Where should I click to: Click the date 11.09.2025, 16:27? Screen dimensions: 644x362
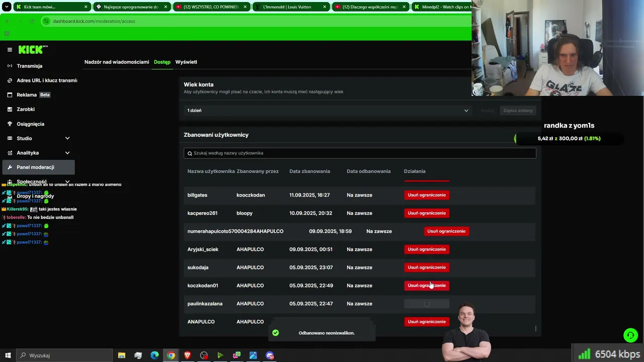[310, 195]
